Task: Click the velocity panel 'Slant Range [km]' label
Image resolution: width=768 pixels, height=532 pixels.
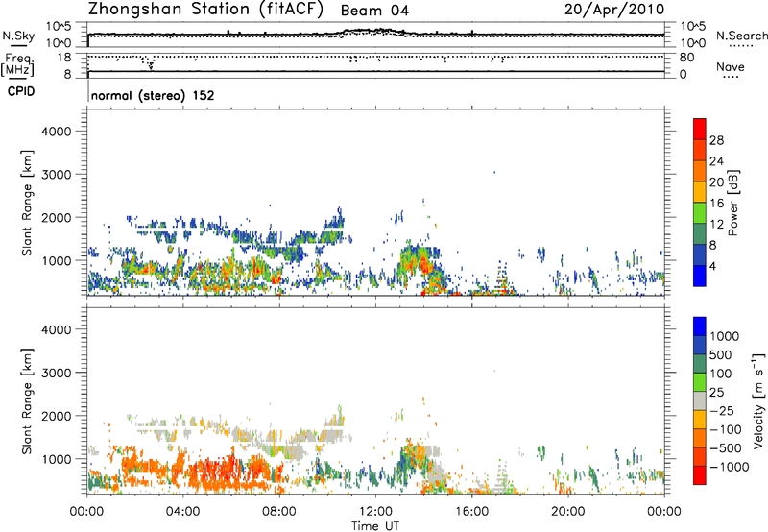Action: (x=27, y=400)
